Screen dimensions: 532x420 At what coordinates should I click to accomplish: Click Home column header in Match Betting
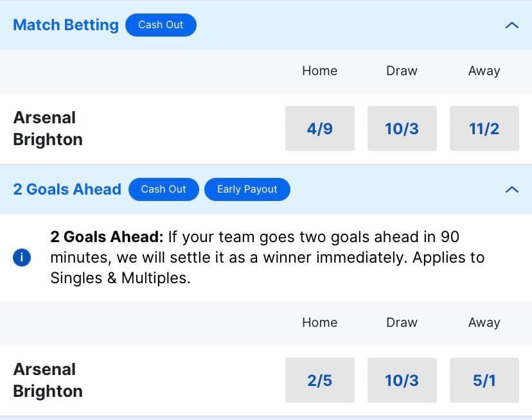click(x=320, y=71)
